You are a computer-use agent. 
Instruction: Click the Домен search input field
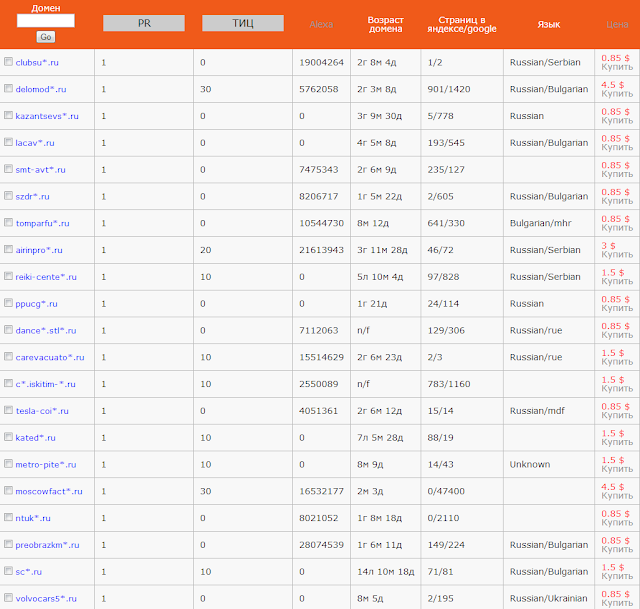[x=46, y=20]
